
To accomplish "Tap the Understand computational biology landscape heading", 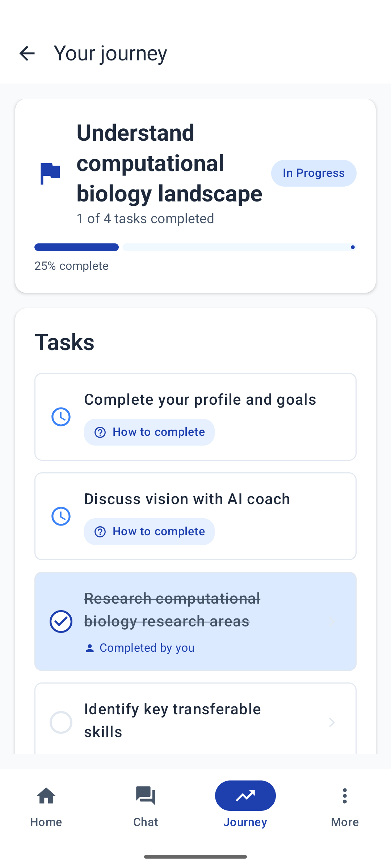I will tap(169, 163).
